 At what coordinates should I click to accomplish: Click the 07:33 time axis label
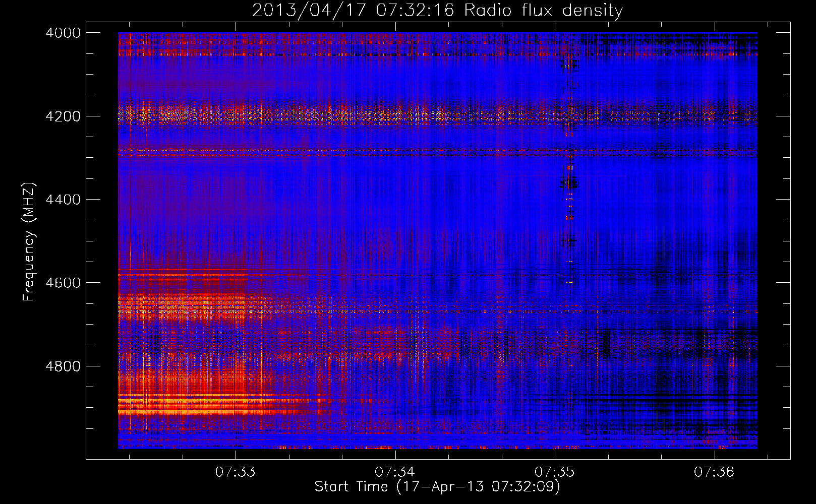[x=236, y=472]
